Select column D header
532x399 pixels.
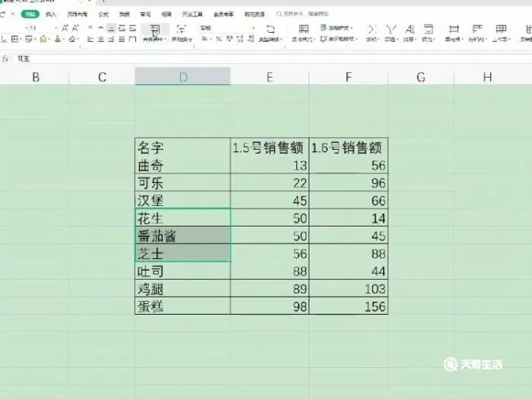click(x=183, y=77)
